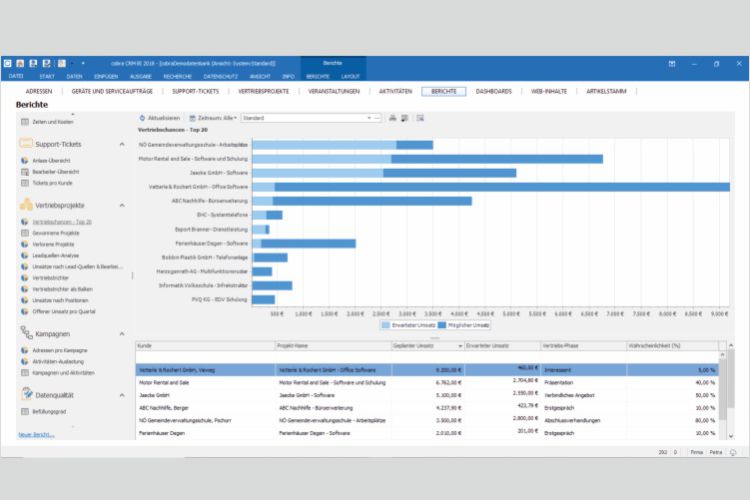Click the Neuer Bericht link

pos(36,434)
